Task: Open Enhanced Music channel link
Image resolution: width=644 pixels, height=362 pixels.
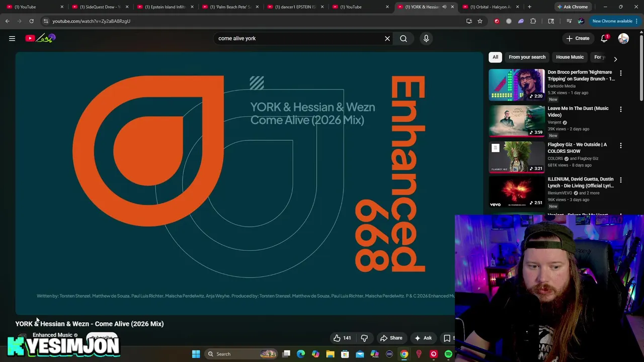Action: tap(52, 335)
